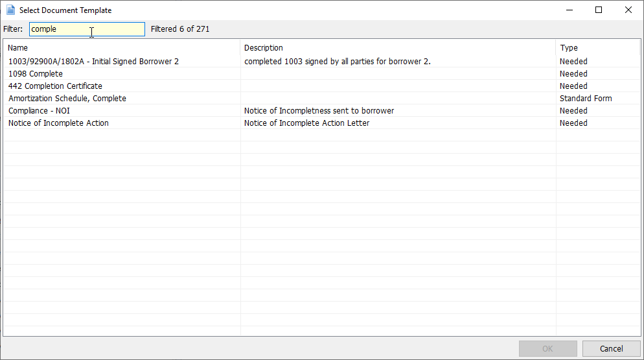Minimize the Select Document Template dialog

coord(569,10)
